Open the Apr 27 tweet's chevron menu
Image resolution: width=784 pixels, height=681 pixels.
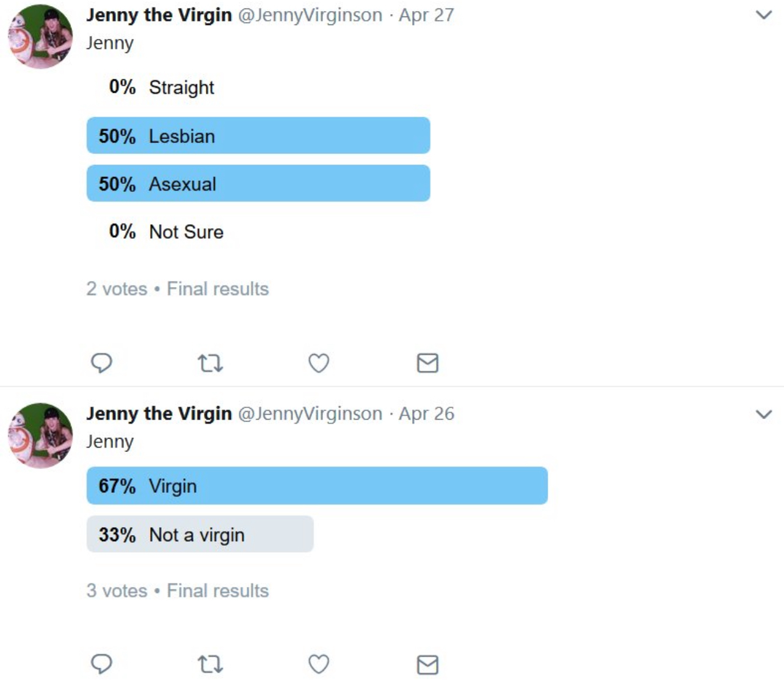(x=764, y=15)
